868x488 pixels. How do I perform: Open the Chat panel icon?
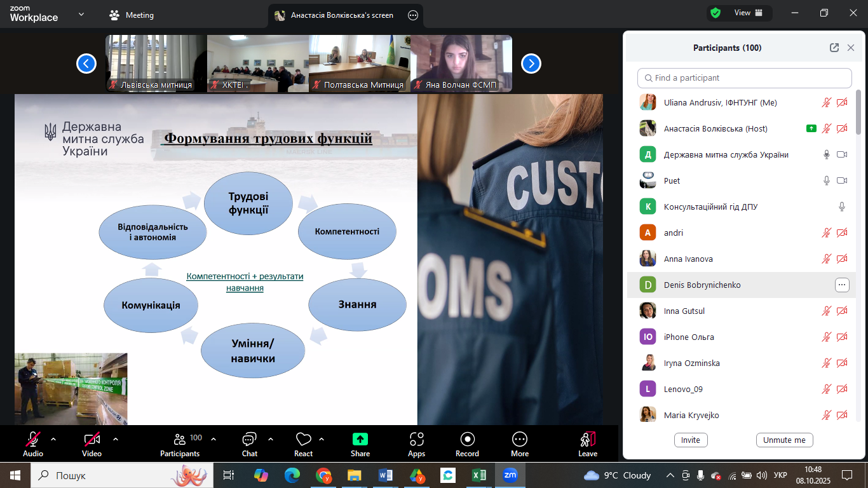(x=249, y=439)
